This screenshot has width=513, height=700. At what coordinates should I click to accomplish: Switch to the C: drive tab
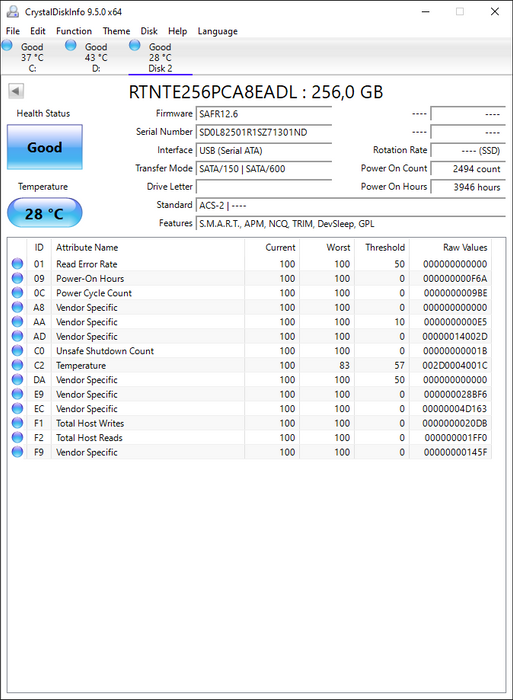32,57
